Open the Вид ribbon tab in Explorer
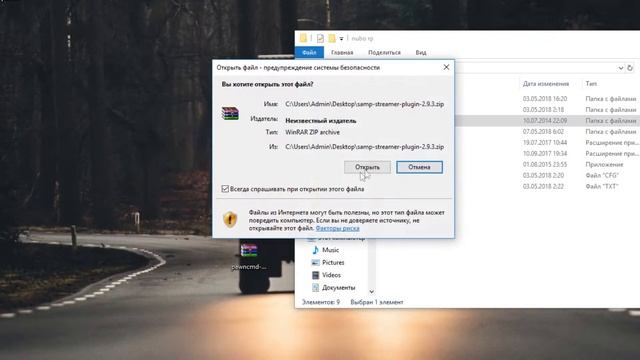Screen dimensions: 640x360 pos(421,52)
